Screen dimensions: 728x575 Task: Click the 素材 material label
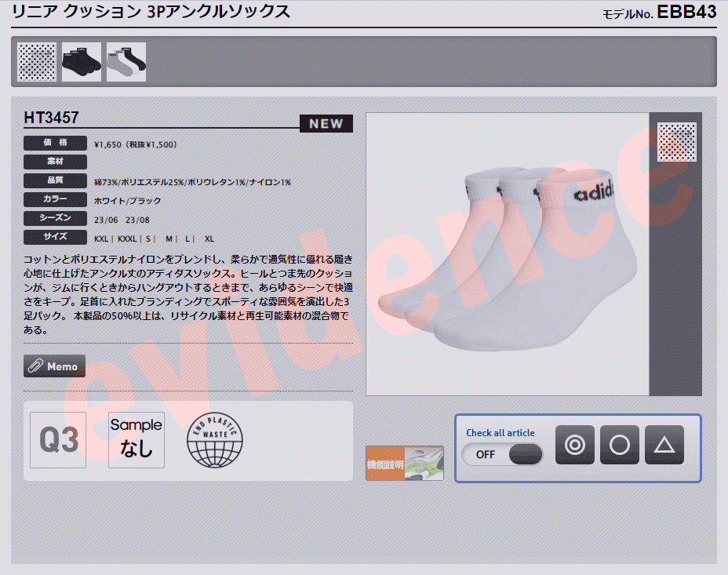(x=55, y=162)
